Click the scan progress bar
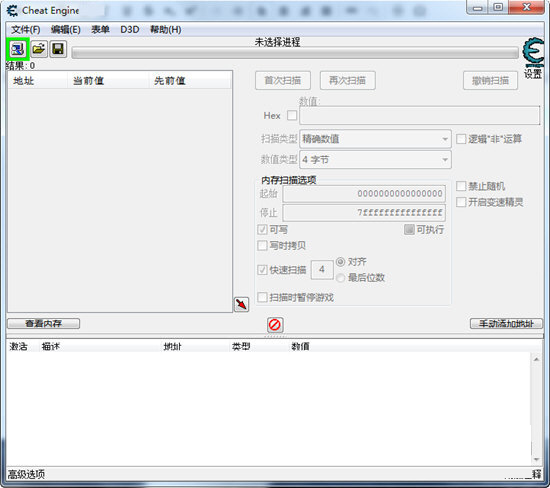The height and width of the screenshot is (488, 550). [x=295, y=53]
